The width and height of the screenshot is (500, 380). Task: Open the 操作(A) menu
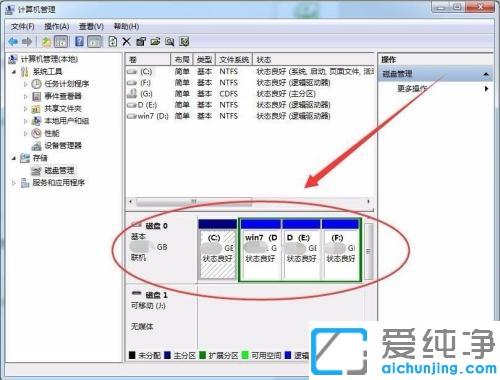[56, 26]
